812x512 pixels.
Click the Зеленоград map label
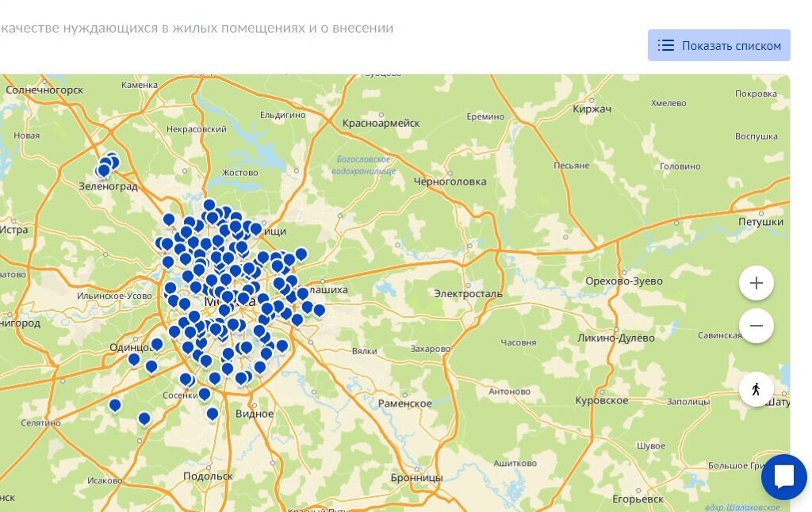[108, 186]
